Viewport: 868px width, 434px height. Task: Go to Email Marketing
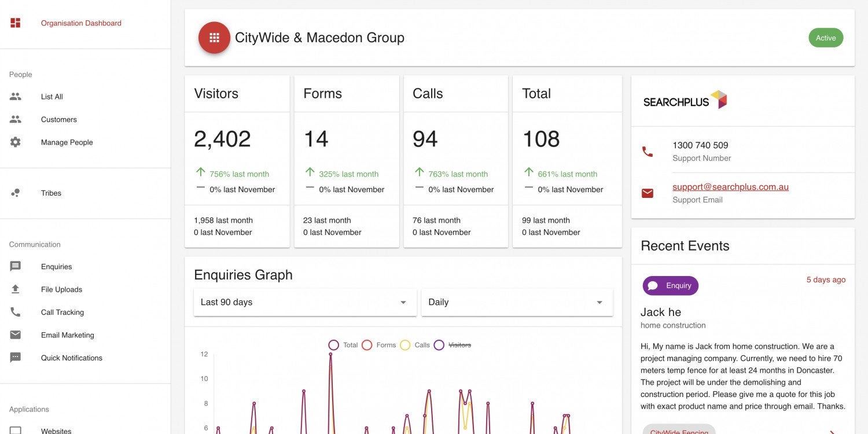click(x=67, y=335)
